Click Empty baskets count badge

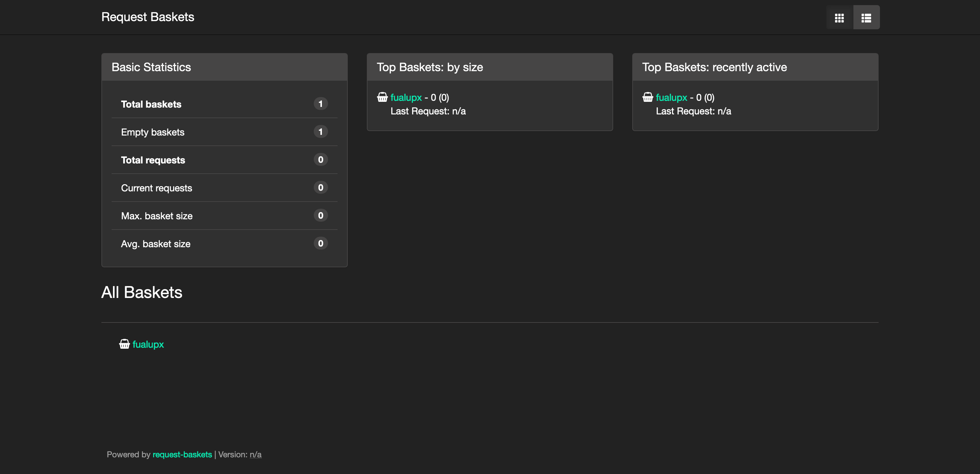(x=320, y=132)
